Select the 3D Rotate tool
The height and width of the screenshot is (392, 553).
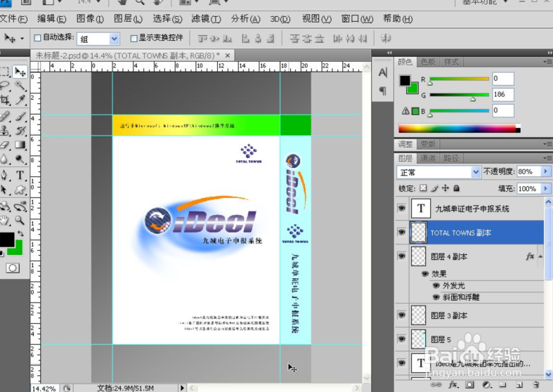coord(5,206)
